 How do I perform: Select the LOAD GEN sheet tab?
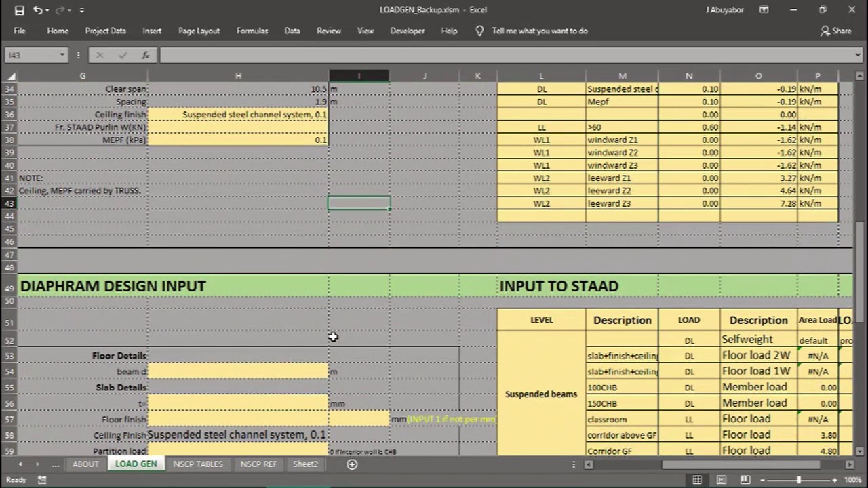coord(136,464)
